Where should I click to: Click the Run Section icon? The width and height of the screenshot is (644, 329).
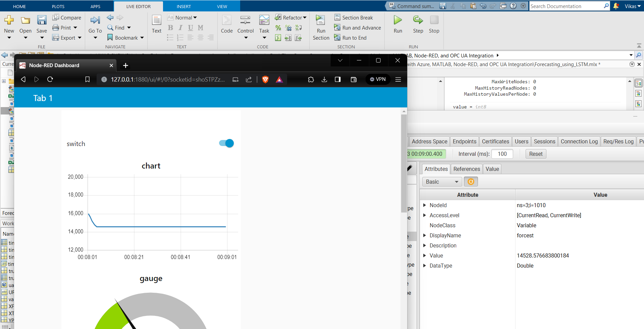tap(321, 20)
